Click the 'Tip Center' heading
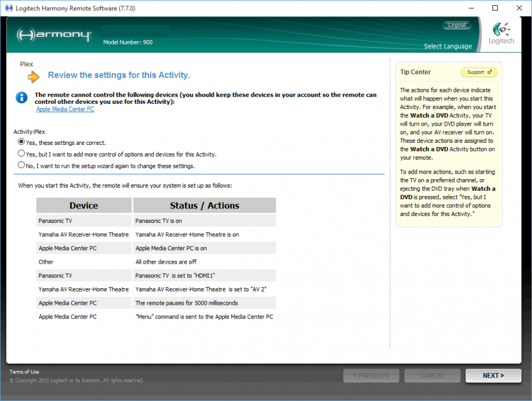 415,72
